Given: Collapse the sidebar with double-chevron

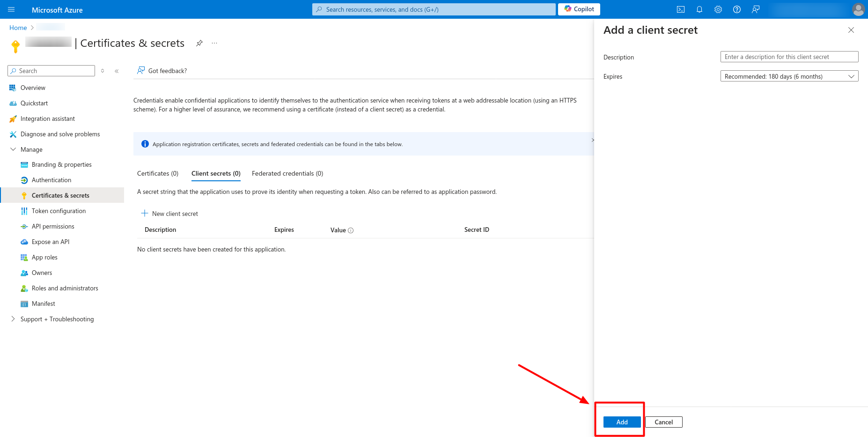Looking at the screenshot, I should (x=117, y=71).
